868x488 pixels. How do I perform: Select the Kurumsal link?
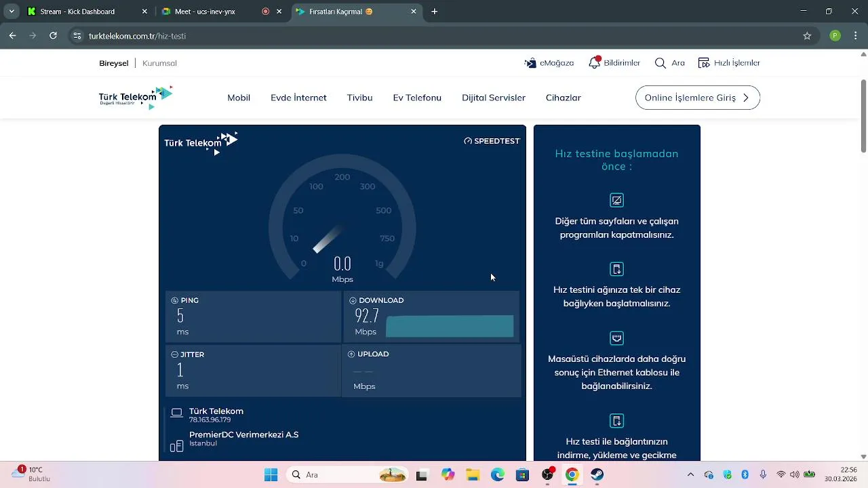click(x=159, y=63)
